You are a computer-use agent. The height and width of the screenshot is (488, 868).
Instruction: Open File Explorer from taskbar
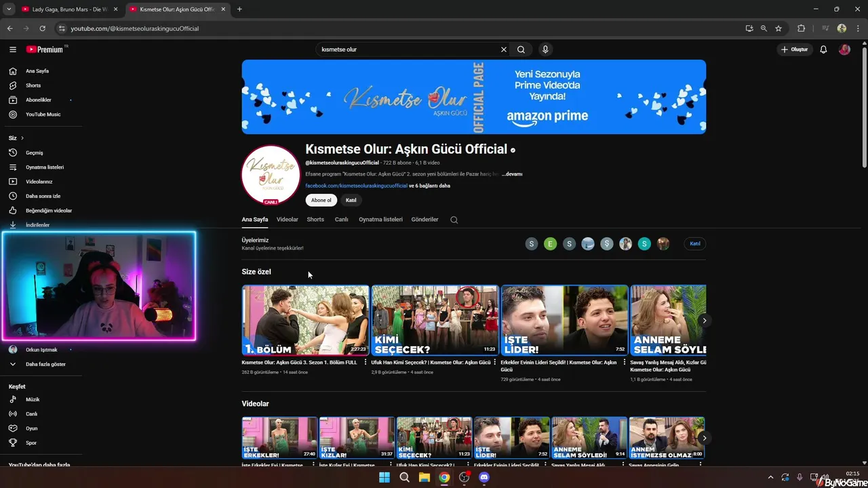[424, 477]
